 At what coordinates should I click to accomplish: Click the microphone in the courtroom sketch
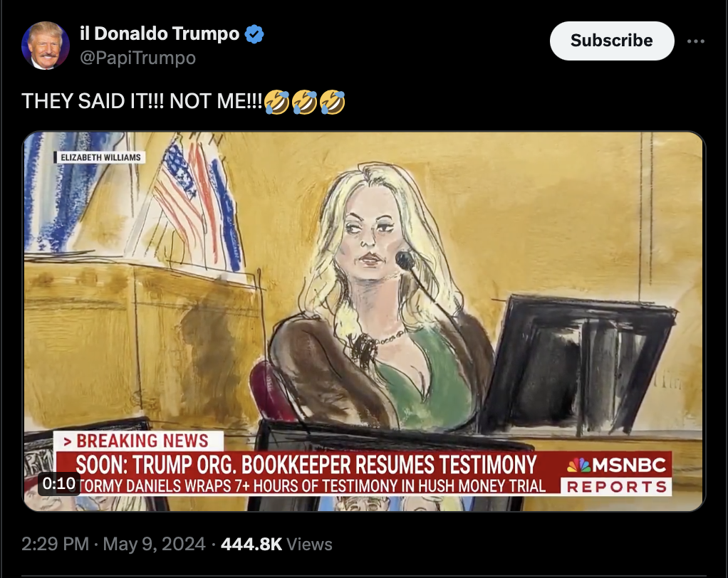point(405,261)
